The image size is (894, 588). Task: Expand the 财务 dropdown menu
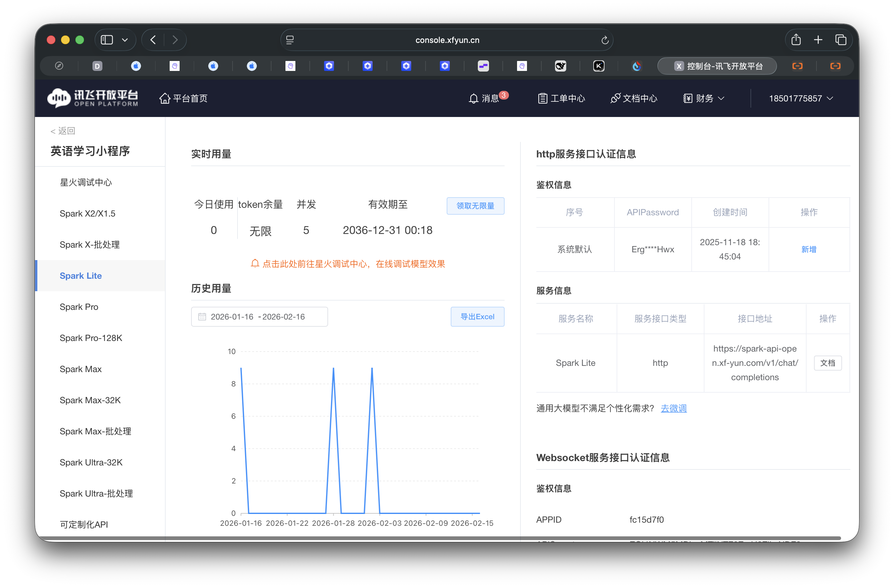tap(703, 98)
